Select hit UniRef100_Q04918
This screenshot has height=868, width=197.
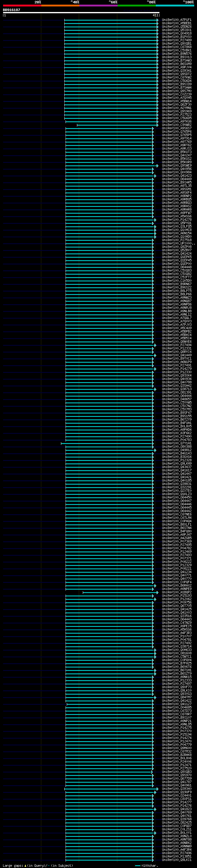(x=177, y=33)
